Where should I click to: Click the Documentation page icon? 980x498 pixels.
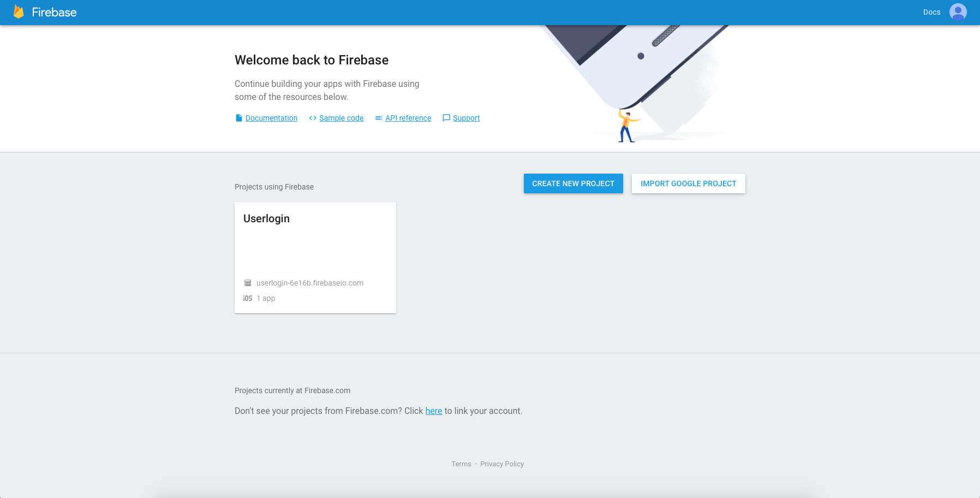(x=238, y=118)
